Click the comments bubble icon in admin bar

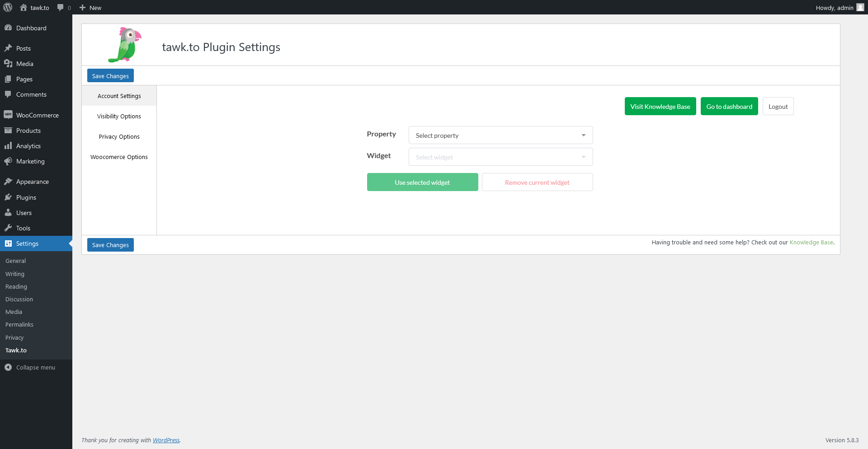[x=61, y=8]
